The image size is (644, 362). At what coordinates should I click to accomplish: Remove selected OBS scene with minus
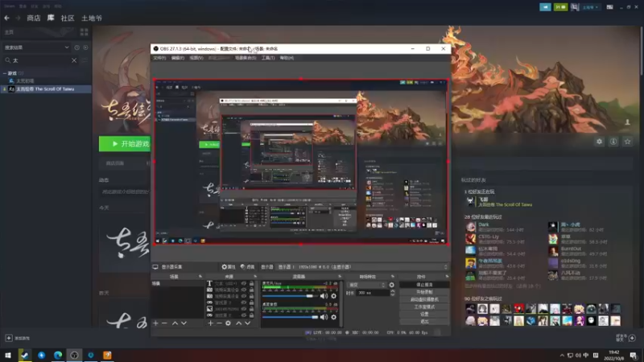coord(164,323)
